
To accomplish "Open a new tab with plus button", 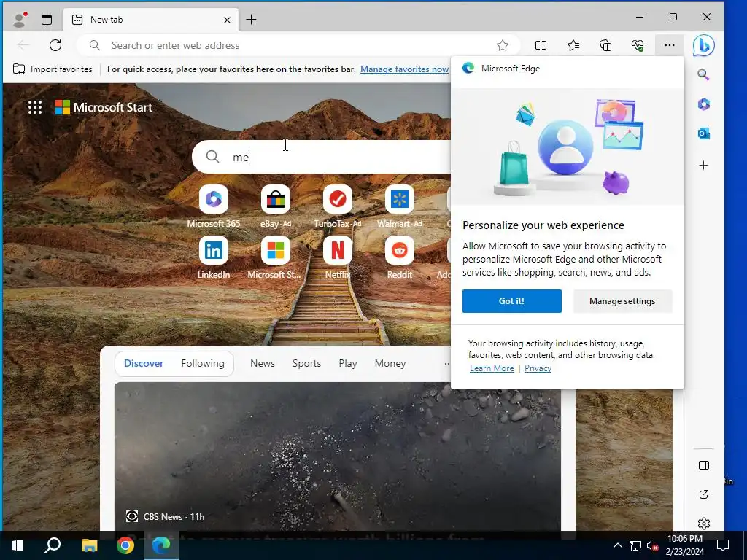I will 251,20.
